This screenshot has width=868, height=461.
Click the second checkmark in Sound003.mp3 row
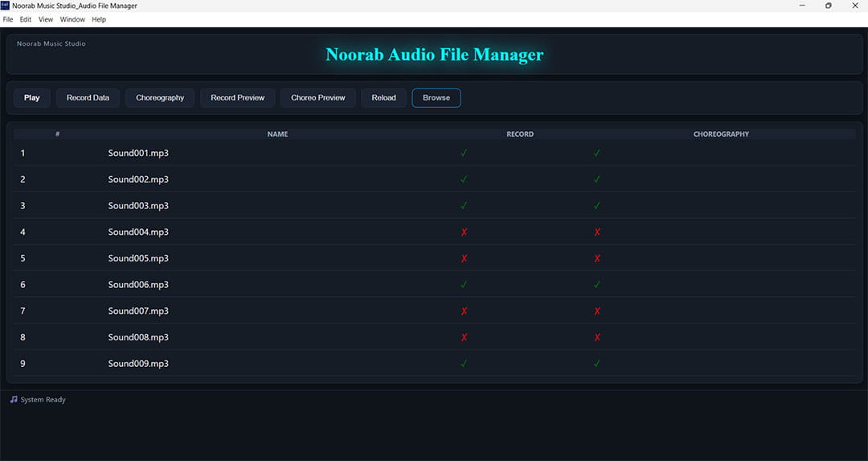[x=596, y=206]
